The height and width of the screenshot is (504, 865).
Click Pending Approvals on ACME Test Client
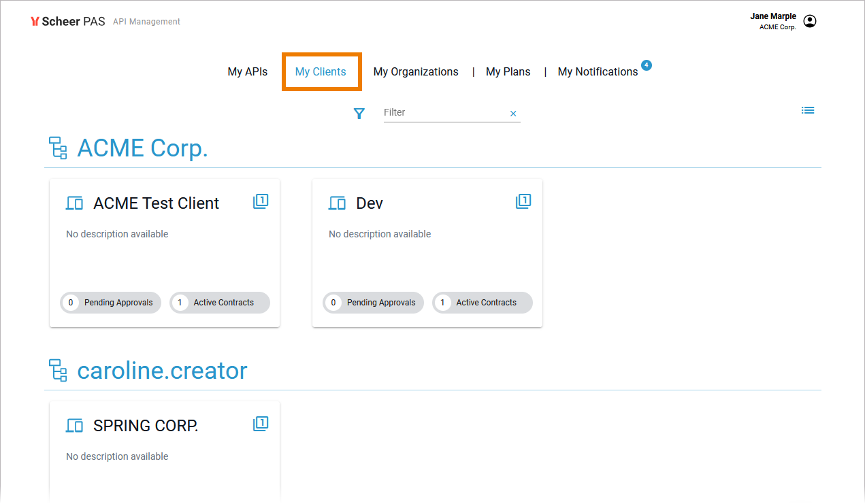coord(111,303)
